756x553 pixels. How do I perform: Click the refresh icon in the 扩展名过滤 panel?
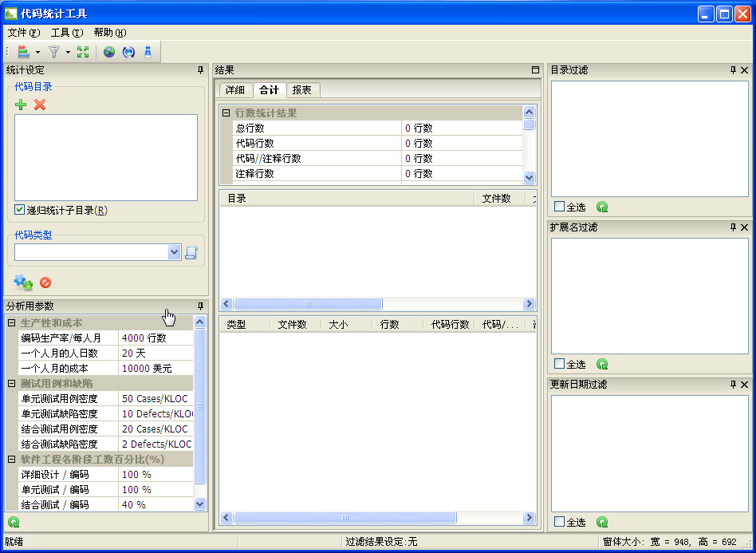pos(602,364)
